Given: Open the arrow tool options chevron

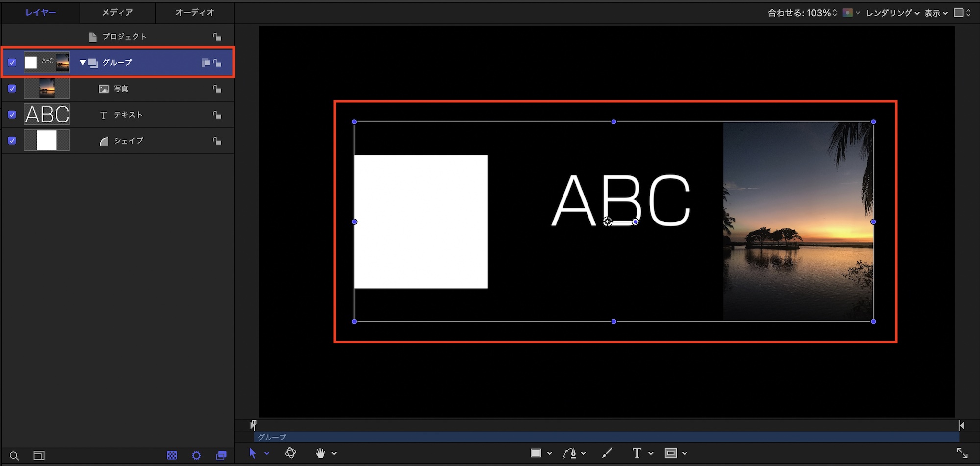Looking at the screenshot, I should pos(267,453).
